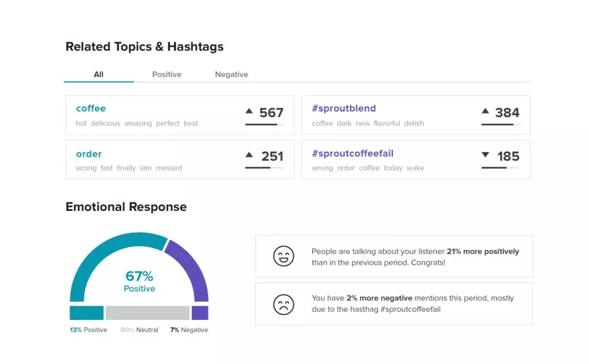Click the up arrow beside 384
The height and width of the screenshot is (364, 589).
tap(485, 111)
